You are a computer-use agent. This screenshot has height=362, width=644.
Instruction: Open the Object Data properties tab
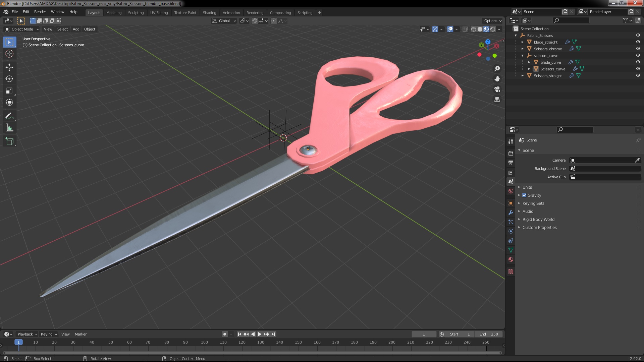(x=511, y=250)
